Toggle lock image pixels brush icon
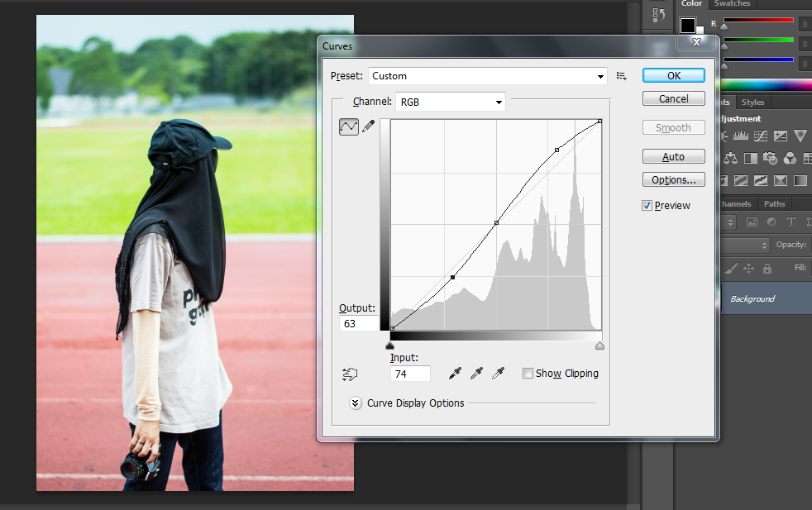 (x=730, y=268)
